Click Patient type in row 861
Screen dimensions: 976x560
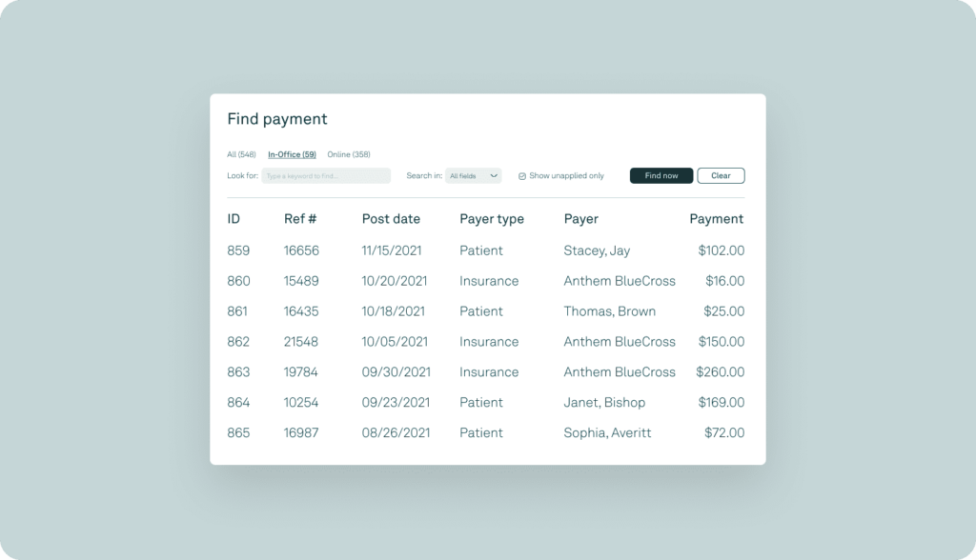[x=481, y=311]
